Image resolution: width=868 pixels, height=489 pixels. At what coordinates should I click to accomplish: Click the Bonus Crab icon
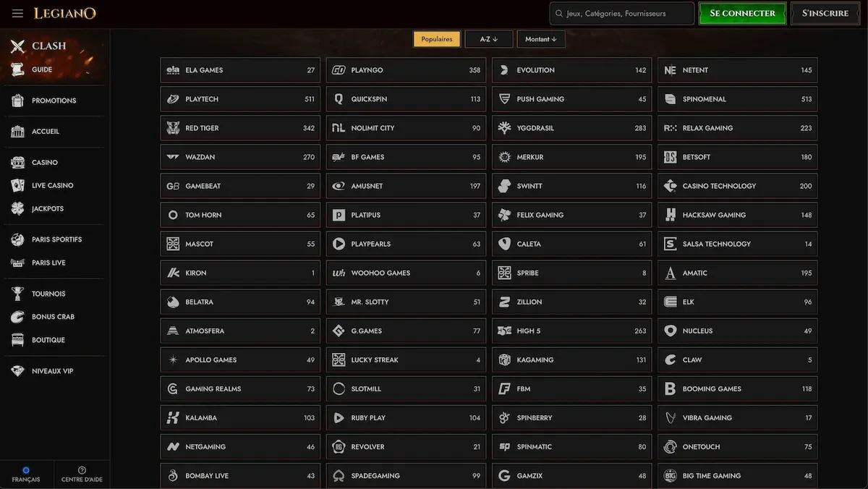pyautogui.click(x=18, y=317)
